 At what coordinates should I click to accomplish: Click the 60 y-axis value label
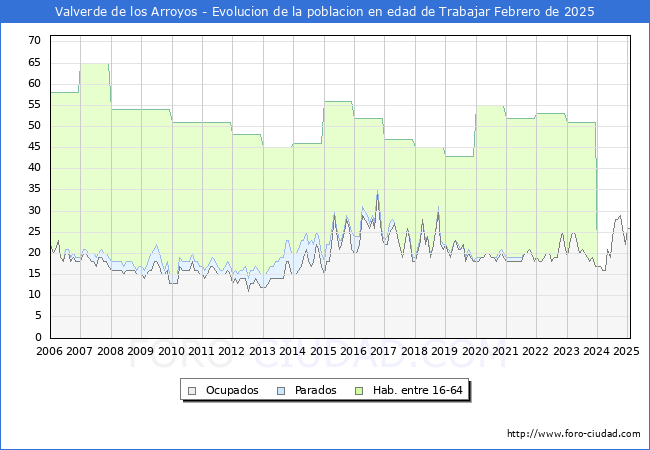34,83
